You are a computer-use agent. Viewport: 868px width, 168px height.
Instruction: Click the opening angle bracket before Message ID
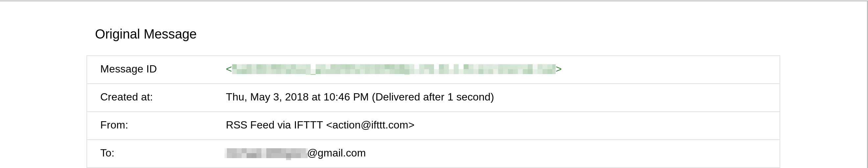[x=229, y=69]
